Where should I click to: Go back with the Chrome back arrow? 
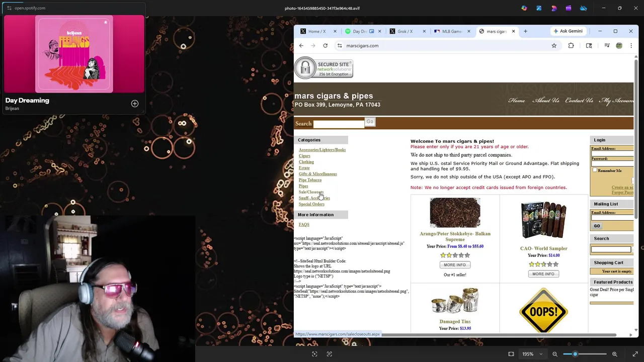tap(301, 46)
